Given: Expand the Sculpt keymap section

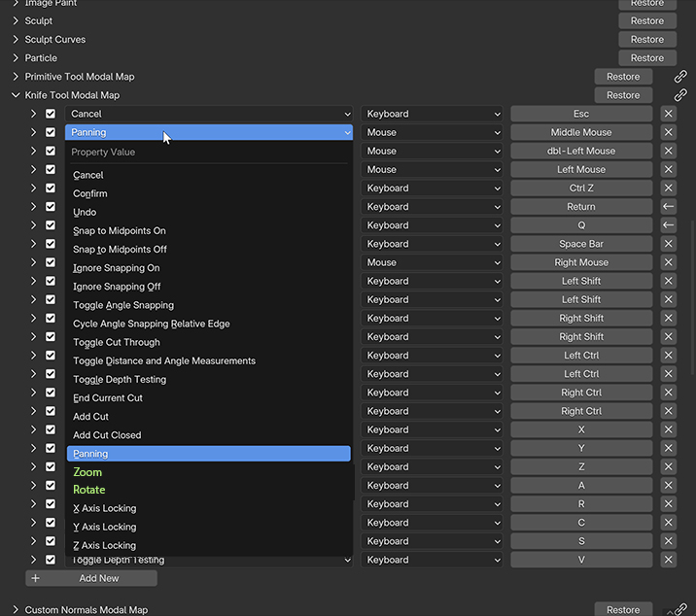Looking at the screenshot, I should tap(16, 20).
